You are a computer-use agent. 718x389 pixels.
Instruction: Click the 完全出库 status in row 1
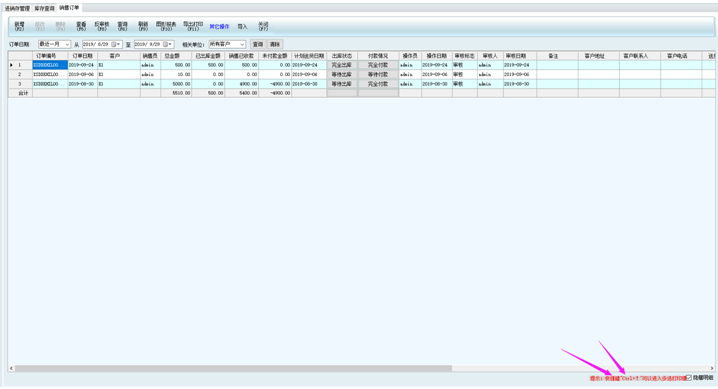click(x=342, y=65)
